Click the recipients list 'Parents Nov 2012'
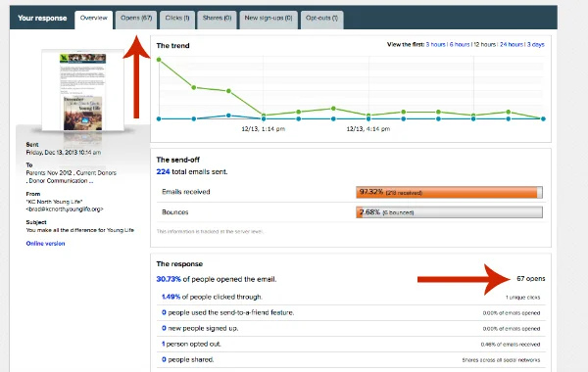 tap(72, 177)
